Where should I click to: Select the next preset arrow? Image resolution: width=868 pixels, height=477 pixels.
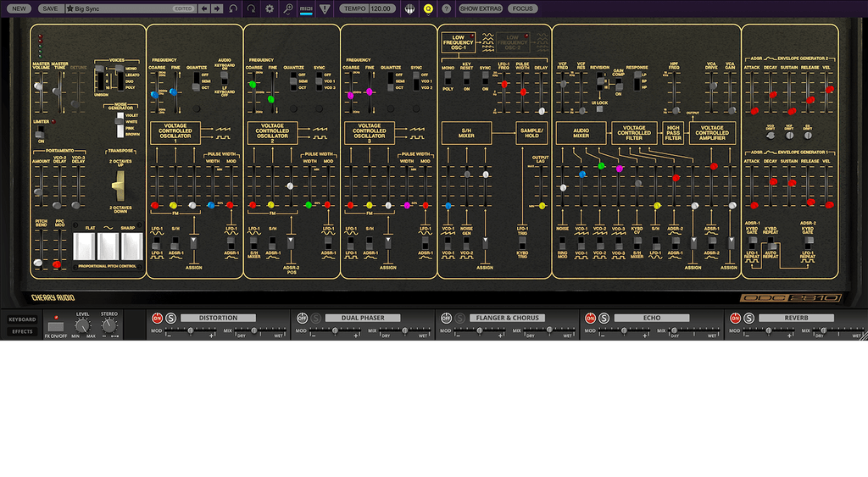(x=216, y=8)
